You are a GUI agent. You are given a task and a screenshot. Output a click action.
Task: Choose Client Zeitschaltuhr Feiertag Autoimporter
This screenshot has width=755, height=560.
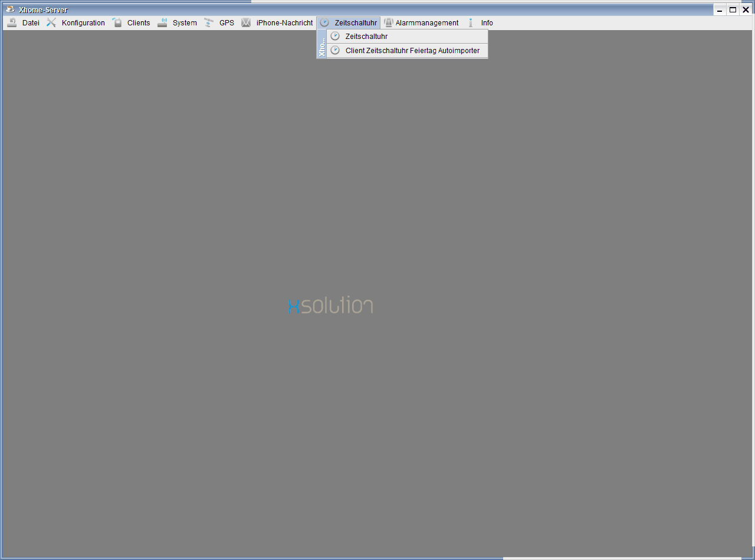412,51
